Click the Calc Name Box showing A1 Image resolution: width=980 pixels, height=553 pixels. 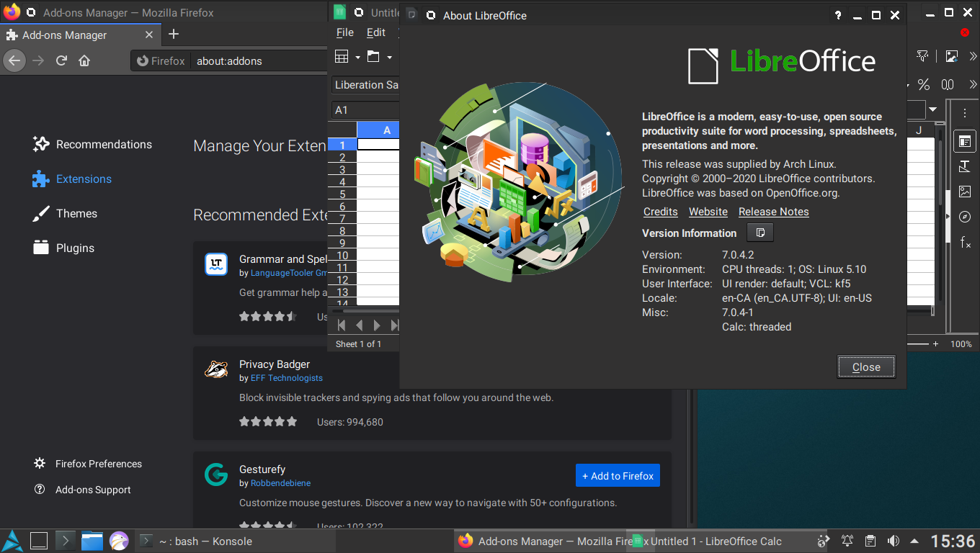(x=365, y=109)
